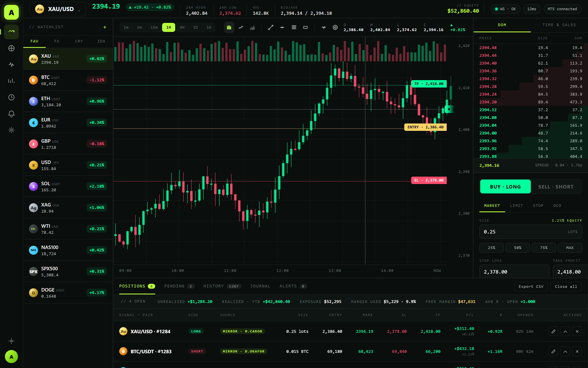Open the activity pulse icon in sidebar
The height and width of the screenshot is (368, 588).
(x=11, y=64)
